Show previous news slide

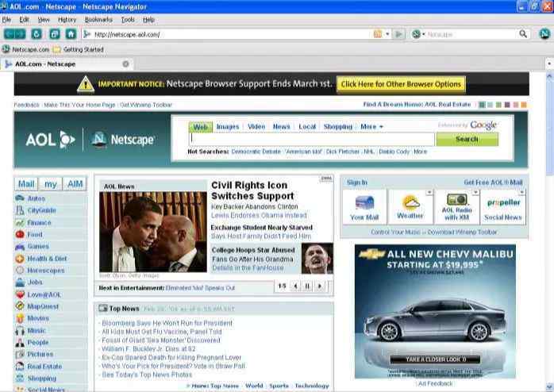(x=296, y=286)
